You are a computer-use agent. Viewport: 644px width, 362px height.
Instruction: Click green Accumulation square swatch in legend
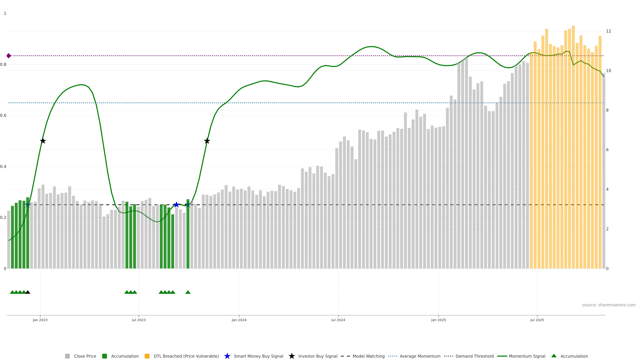click(x=104, y=356)
